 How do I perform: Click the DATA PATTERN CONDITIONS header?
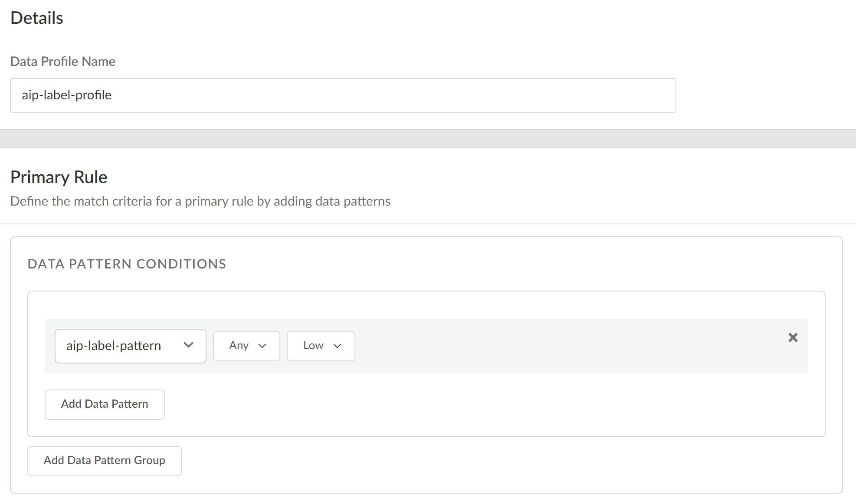point(127,263)
